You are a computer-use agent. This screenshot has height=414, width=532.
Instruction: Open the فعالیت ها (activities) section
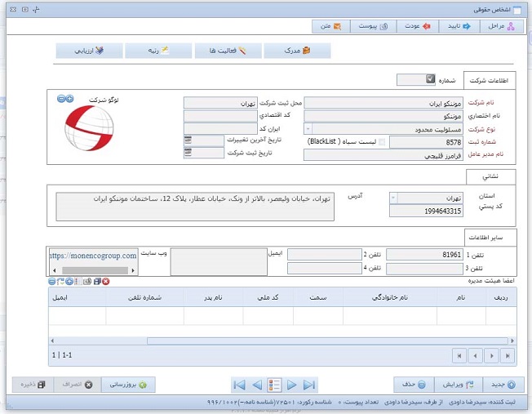[228, 51]
